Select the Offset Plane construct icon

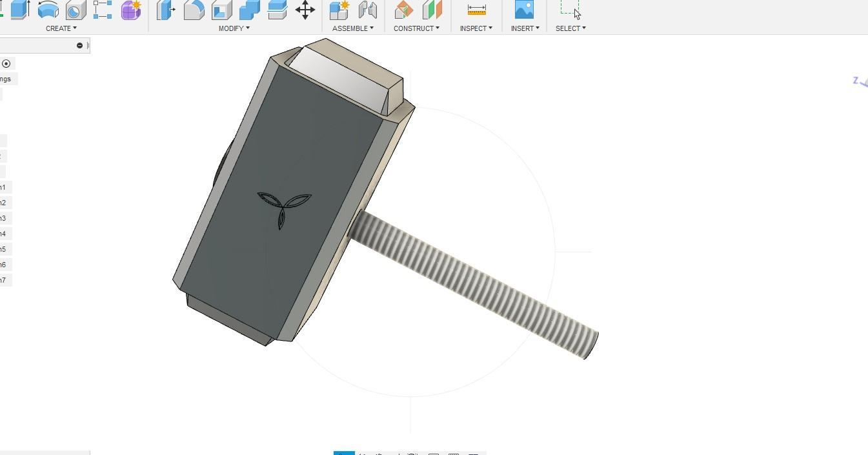404,10
